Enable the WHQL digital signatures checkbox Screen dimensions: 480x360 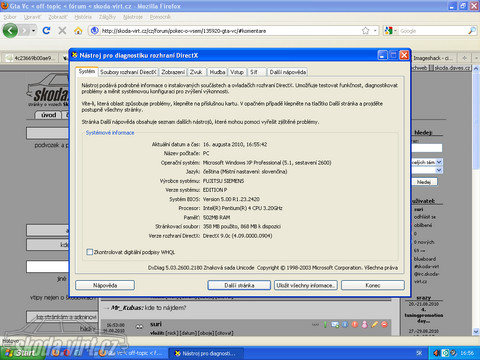coord(89,252)
